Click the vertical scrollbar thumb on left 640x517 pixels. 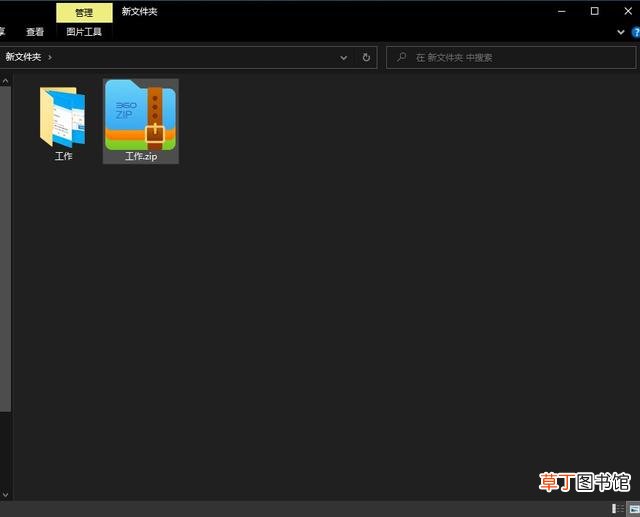(5, 249)
